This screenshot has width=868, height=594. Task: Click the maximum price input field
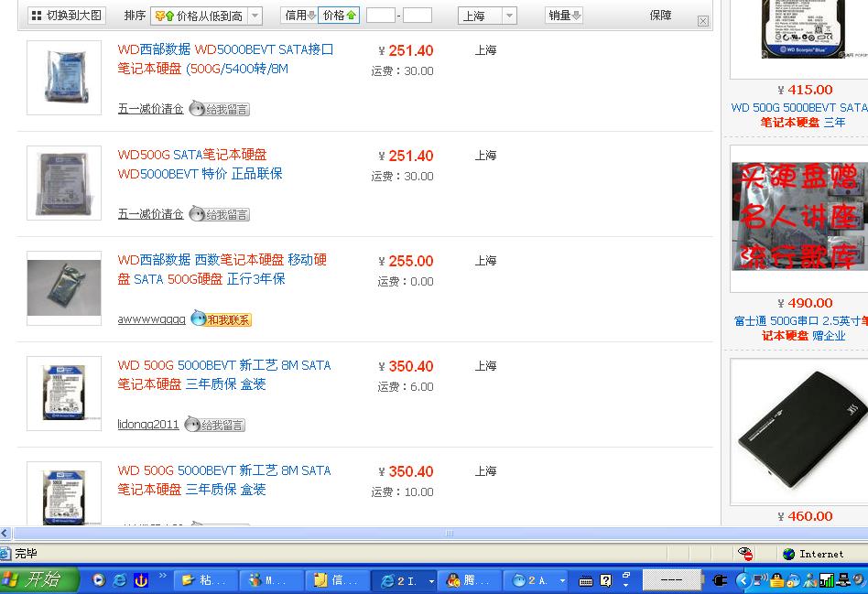[x=417, y=16]
